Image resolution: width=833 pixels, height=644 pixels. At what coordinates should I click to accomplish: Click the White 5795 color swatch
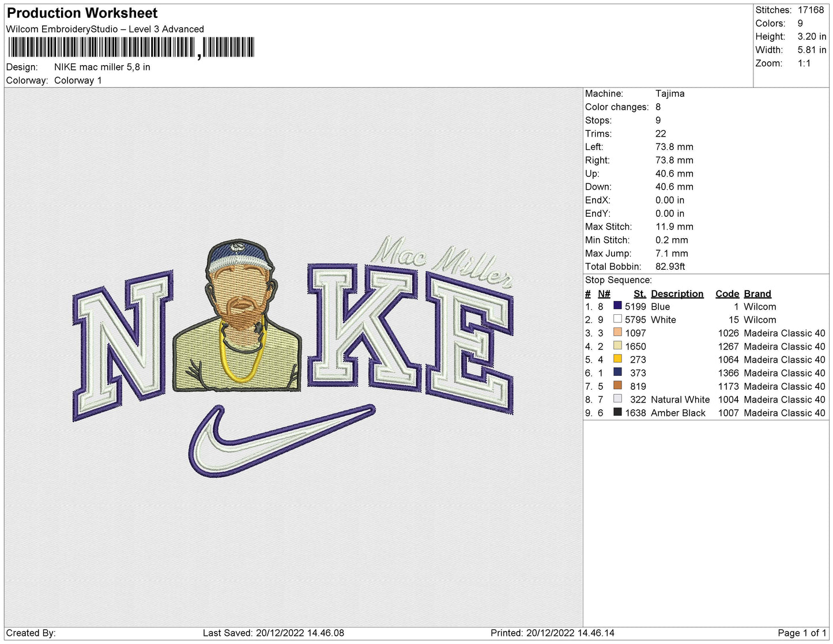[x=617, y=319]
